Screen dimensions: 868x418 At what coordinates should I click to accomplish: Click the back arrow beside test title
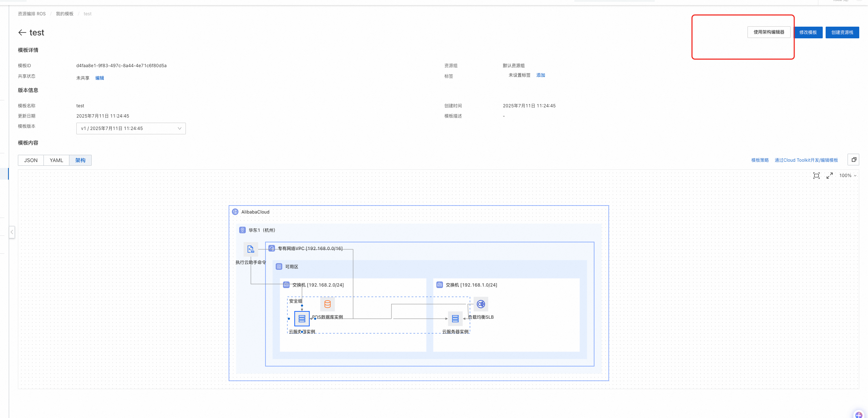pyautogui.click(x=22, y=32)
